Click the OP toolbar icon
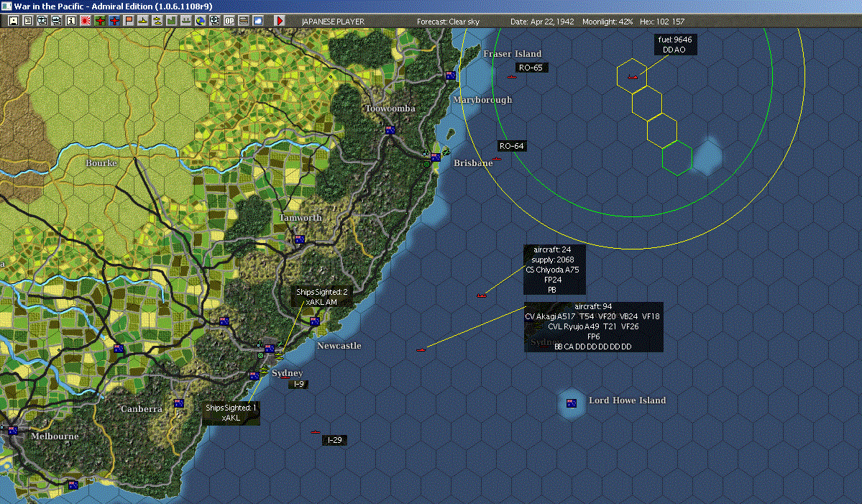 229,21
